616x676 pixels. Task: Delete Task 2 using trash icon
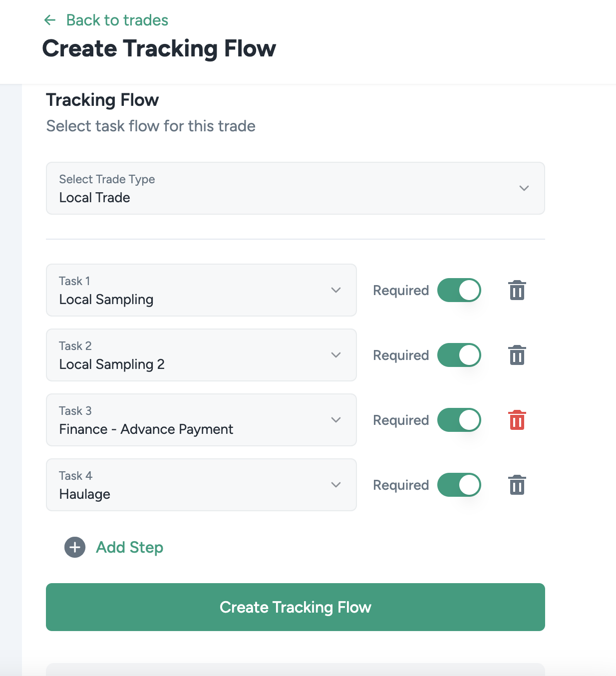pyautogui.click(x=517, y=355)
